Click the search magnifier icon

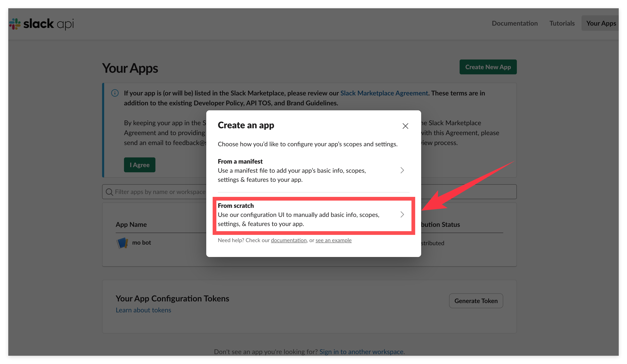tap(109, 192)
